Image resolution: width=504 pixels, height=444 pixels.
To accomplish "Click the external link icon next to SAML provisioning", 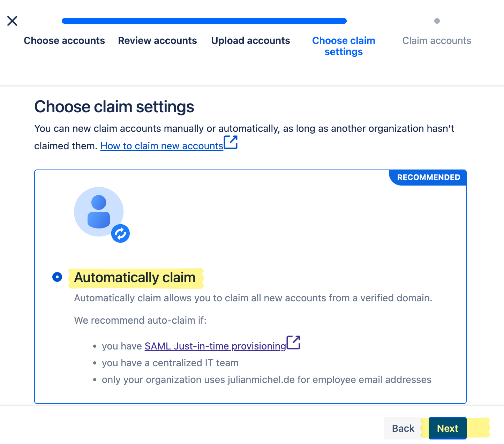I will [x=294, y=343].
